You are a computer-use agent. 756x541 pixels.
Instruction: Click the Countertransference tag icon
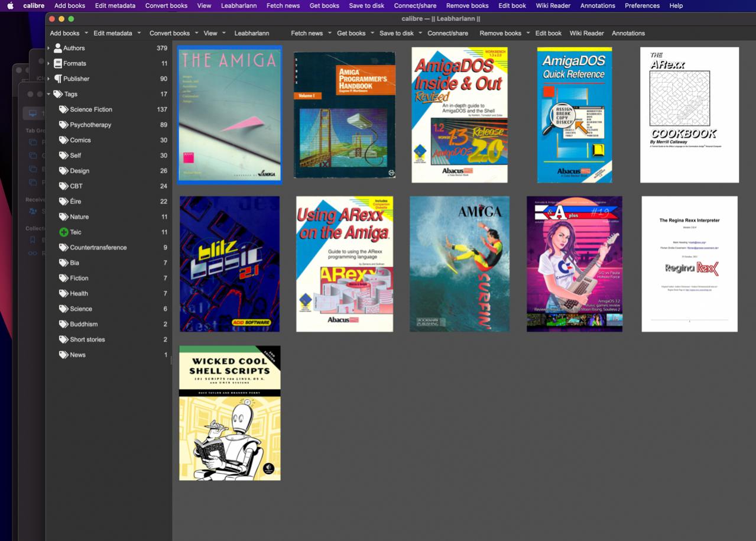64,248
